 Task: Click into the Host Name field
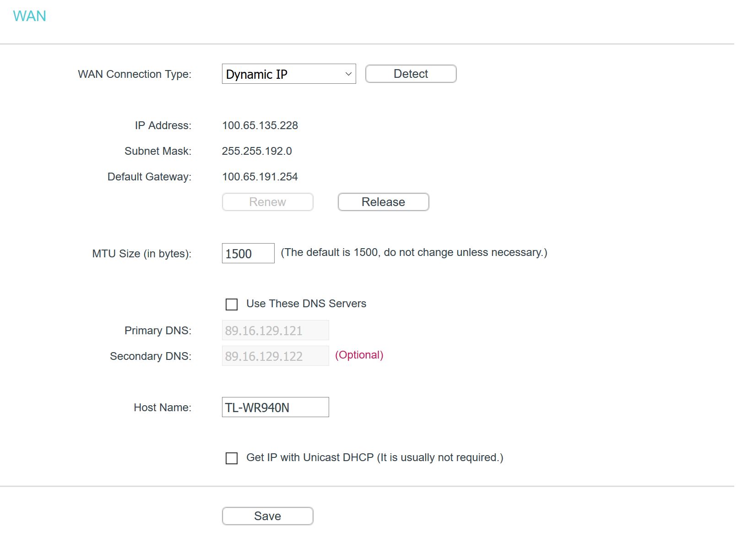pos(275,408)
